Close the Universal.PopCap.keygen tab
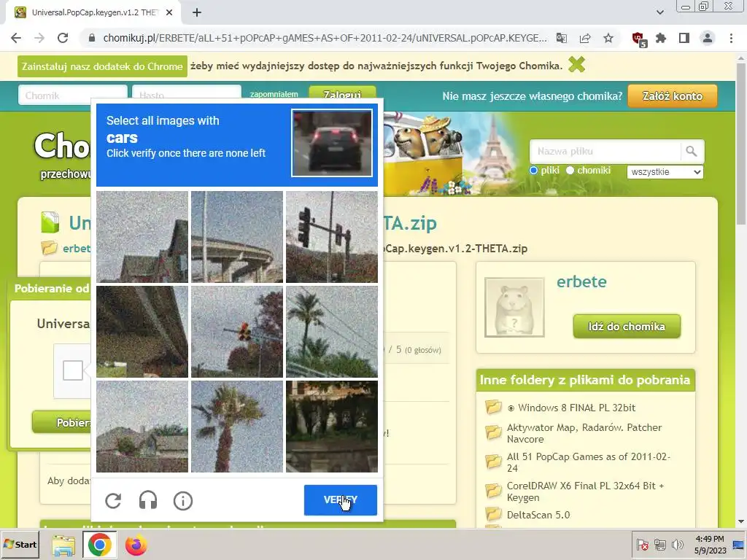 [169, 13]
